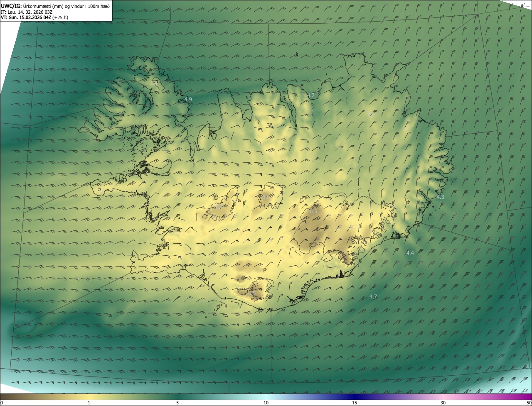Click the 30 tick label on the color scale
Viewport: 532px width, 406px height.
[x=443, y=403]
